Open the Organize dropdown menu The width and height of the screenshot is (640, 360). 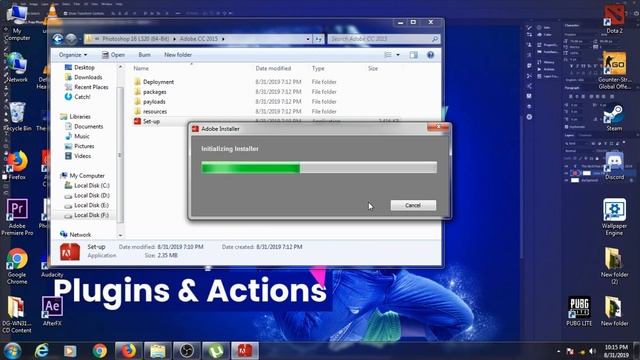(x=73, y=55)
